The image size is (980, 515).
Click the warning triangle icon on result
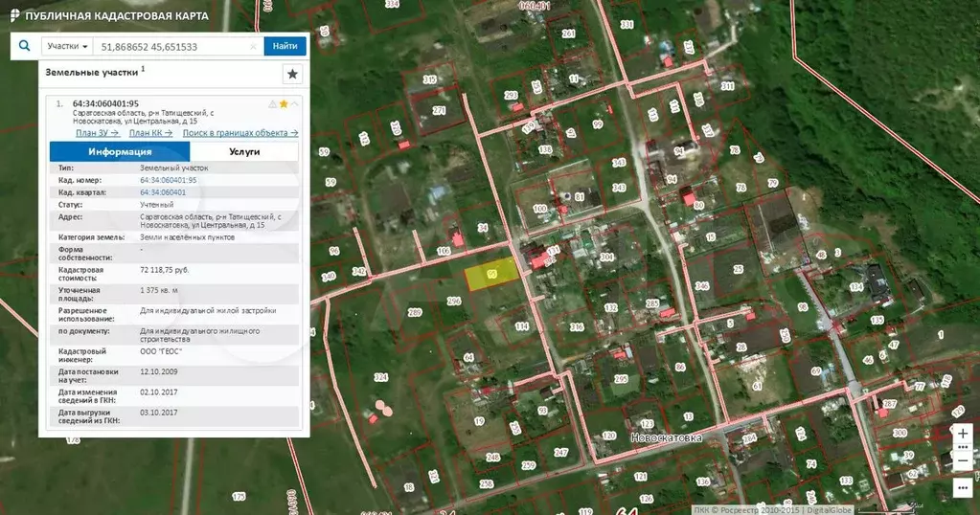[272, 103]
